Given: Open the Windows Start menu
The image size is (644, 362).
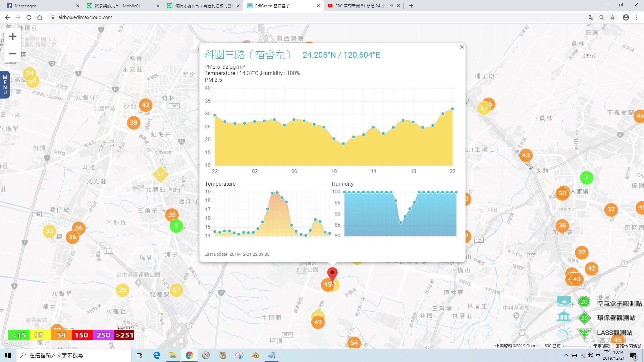Looking at the screenshot, I should pos(8,355).
